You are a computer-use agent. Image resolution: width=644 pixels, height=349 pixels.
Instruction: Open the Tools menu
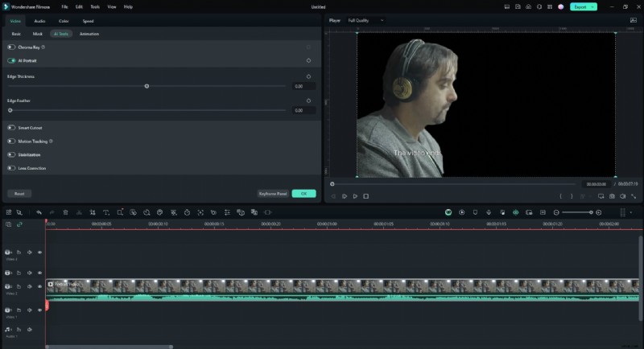click(94, 6)
